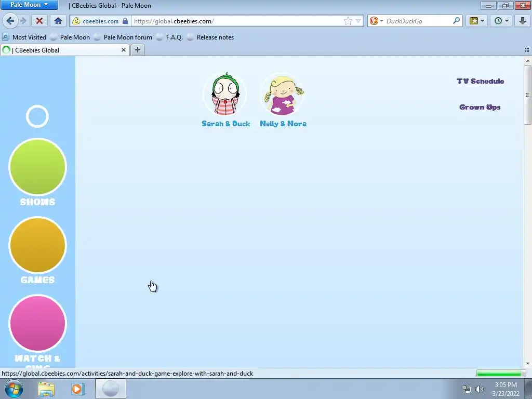Open the Sarah & Duck text link
This screenshot has height=399, width=532.
(x=225, y=124)
